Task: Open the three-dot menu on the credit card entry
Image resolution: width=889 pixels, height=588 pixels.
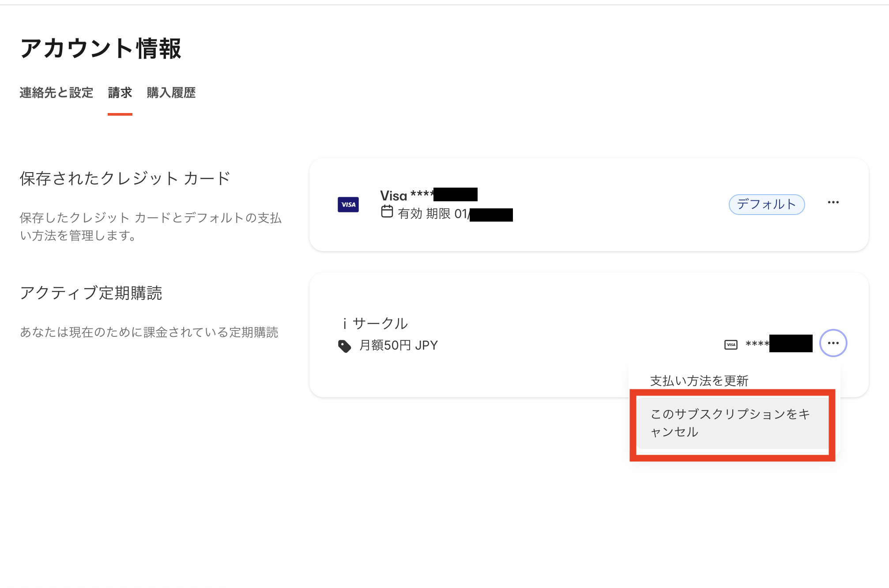Action: point(834,202)
